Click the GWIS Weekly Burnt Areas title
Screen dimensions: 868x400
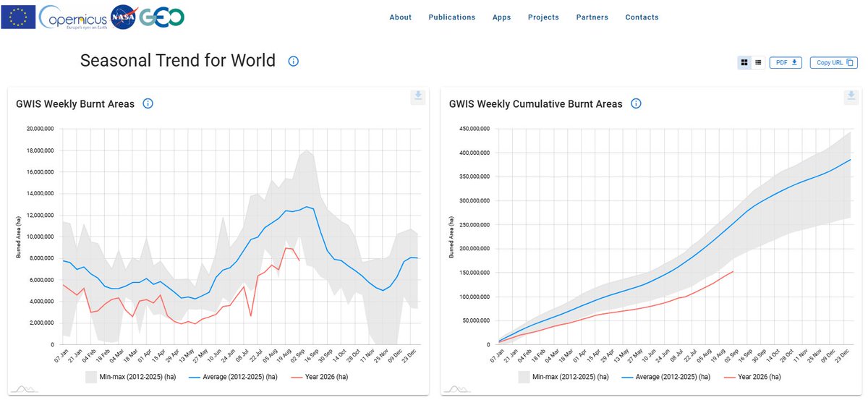(75, 104)
